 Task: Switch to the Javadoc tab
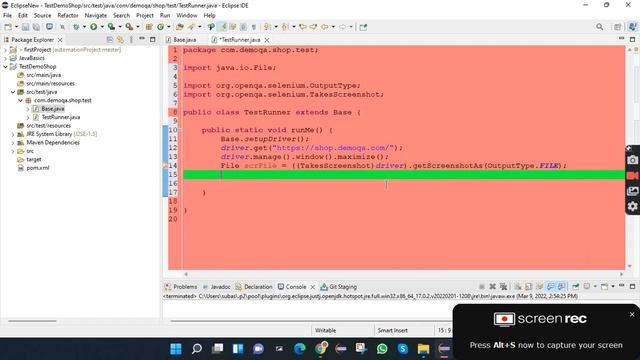coord(217,287)
